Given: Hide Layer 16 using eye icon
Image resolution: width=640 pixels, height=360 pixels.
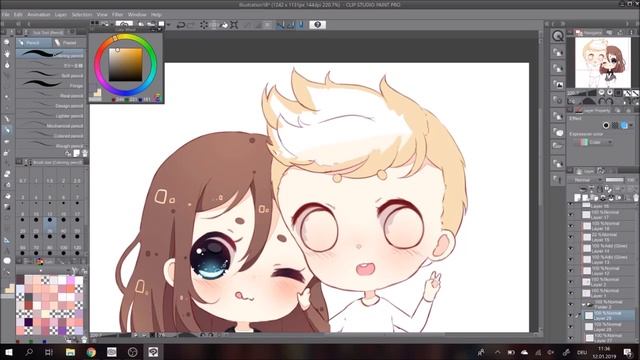Looking at the screenshot, I should click(x=571, y=226).
